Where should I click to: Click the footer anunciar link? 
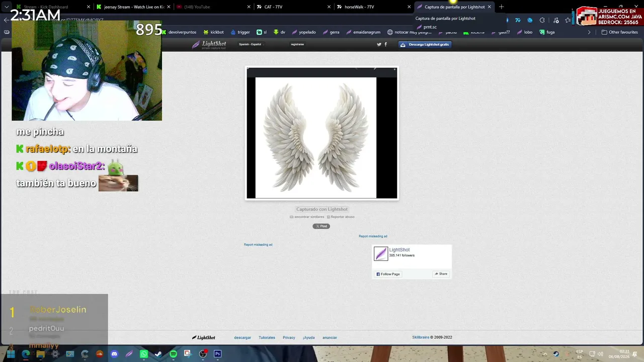coord(330,338)
